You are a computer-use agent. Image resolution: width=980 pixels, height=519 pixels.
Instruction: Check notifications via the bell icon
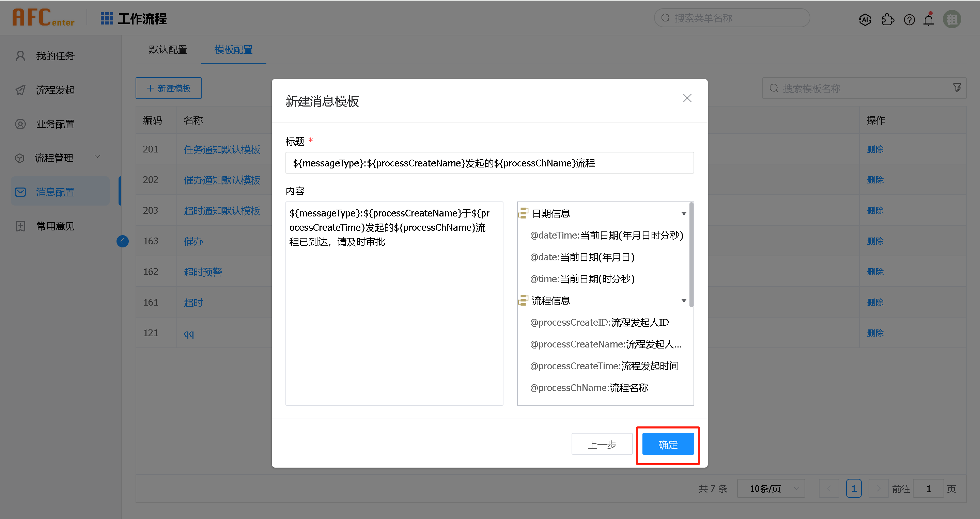click(928, 19)
